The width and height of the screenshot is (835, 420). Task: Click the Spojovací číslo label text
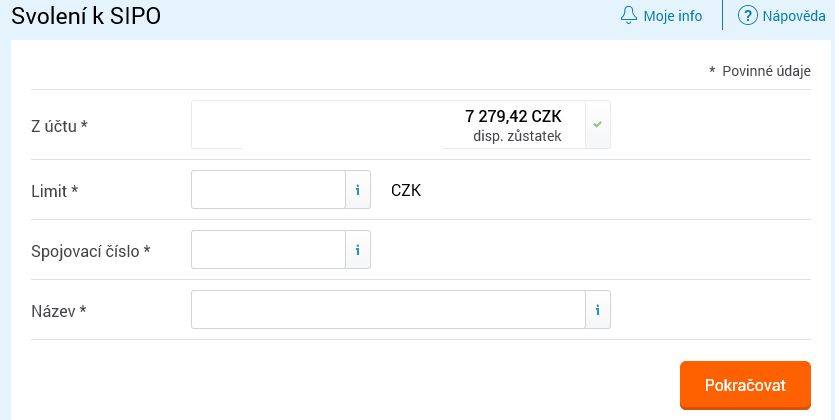coord(91,251)
